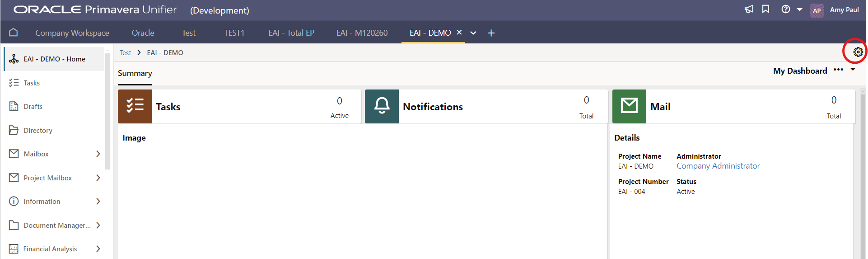Open the announcements megaphone icon
The image size is (868, 259).
coord(749,9)
